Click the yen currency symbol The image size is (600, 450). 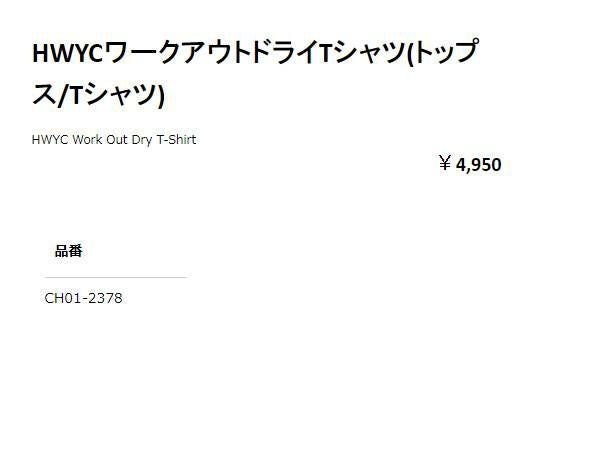[445, 165]
